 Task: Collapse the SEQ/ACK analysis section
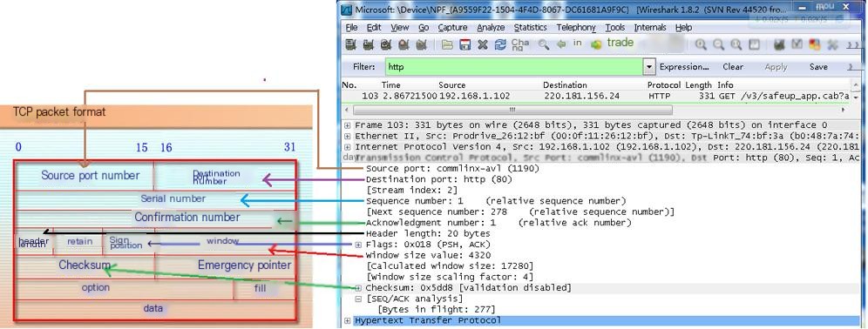tap(358, 299)
